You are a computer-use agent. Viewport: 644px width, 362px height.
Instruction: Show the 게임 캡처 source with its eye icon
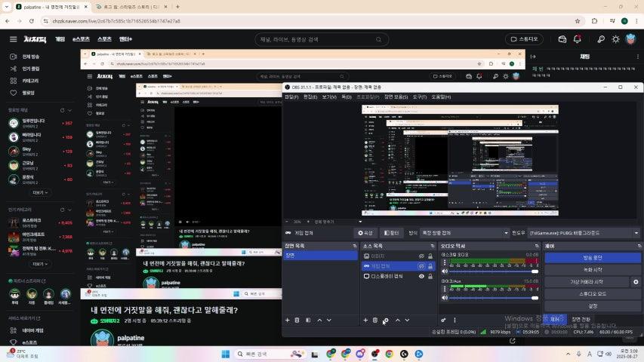[x=421, y=266]
